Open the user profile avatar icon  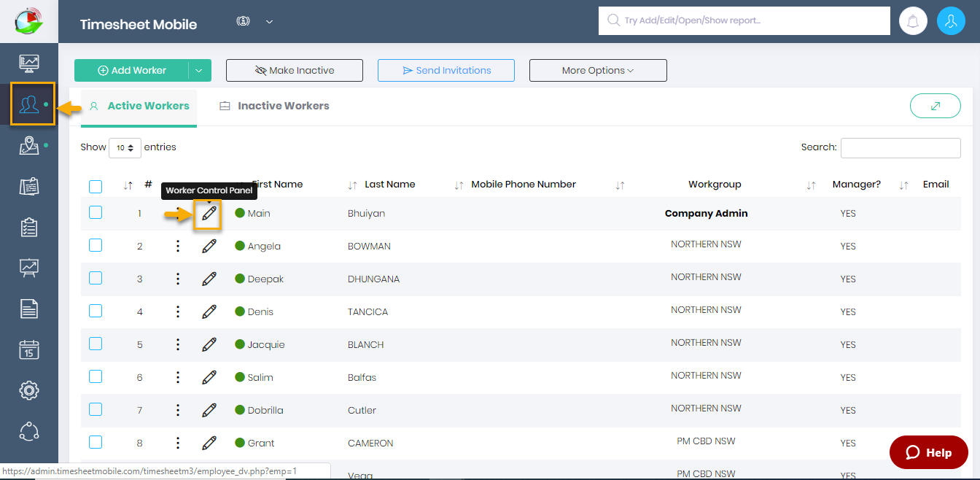(x=951, y=21)
